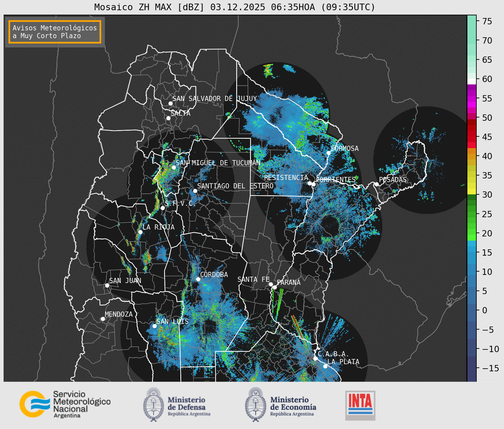Click the −15 colorbar label
504x429 pixels.
pyautogui.click(x=490, y=368)
